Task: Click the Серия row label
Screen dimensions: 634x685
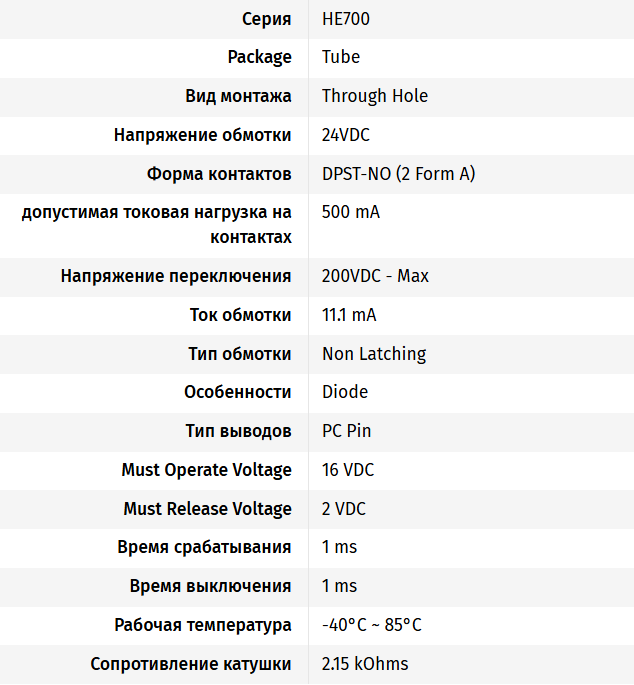Action: (x=267, y=19)
